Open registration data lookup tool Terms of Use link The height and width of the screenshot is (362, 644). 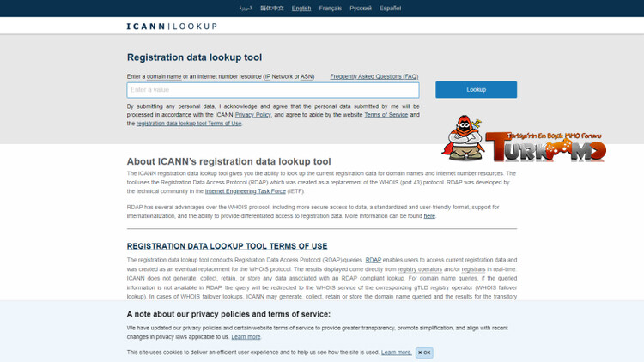[x=189, y=124]
